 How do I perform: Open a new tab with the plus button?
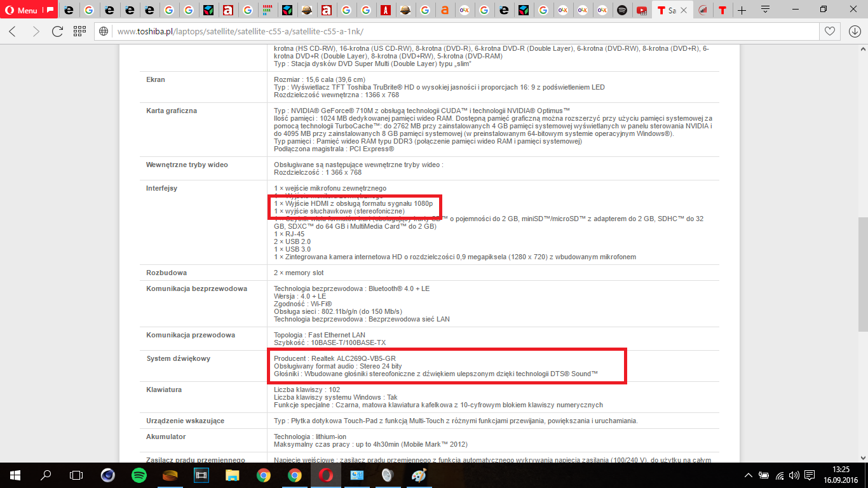pyautogui.click(x=742, y=10)
